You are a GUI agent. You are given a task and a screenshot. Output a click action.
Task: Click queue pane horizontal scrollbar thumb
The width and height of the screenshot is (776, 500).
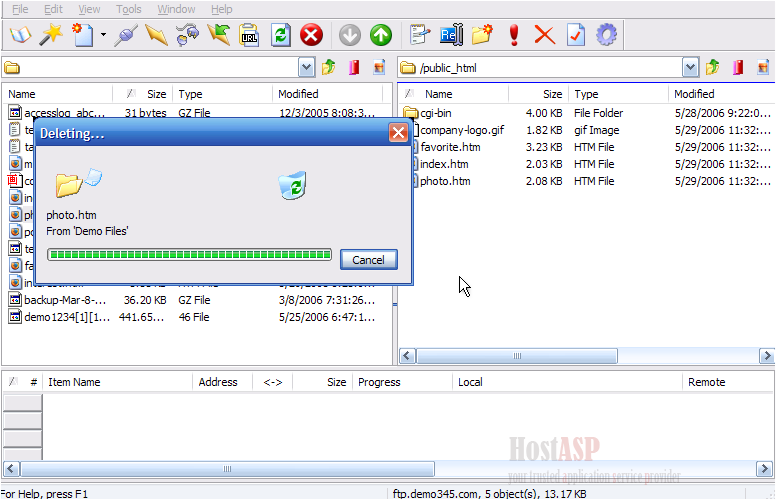(x=228, y=469)
